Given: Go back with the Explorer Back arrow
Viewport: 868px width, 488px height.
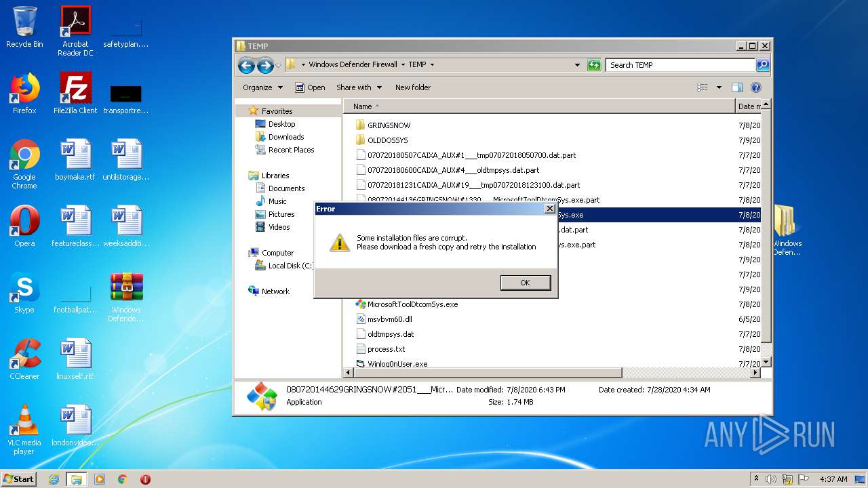Looking at the screenshot, I should click(247, 65).
